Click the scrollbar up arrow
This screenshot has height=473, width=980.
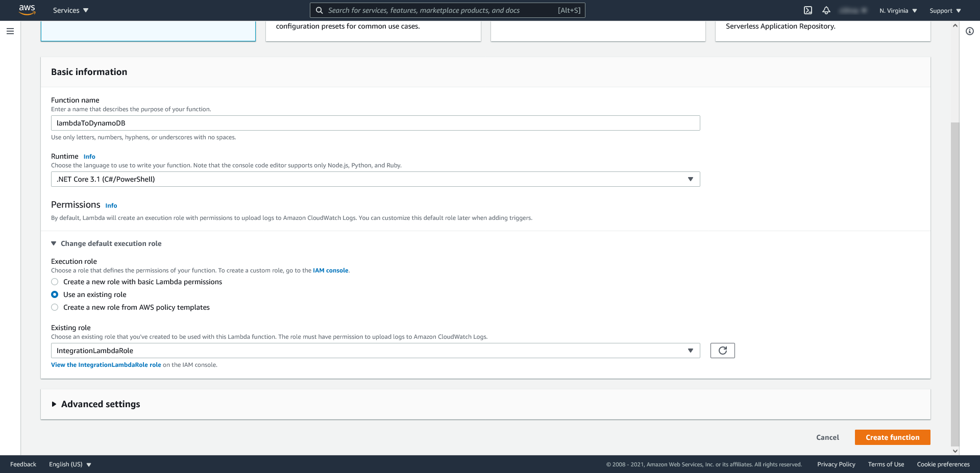point(955,26)
